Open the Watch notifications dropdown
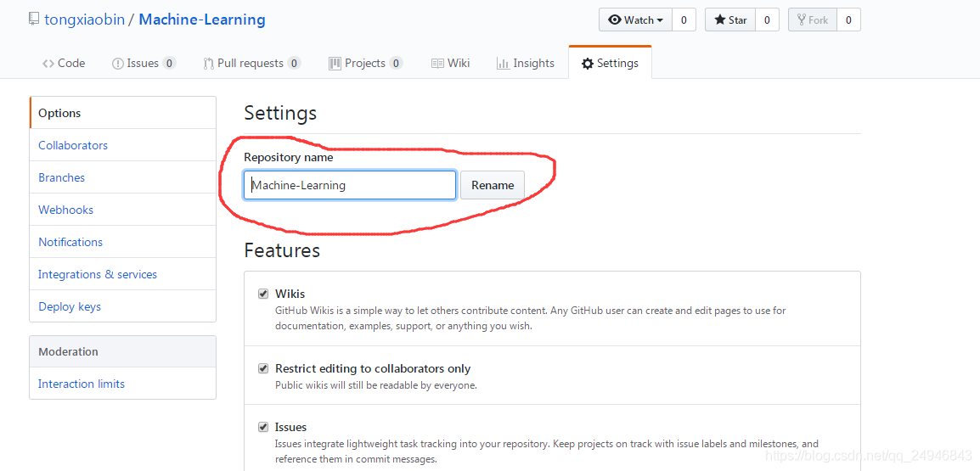 tap(635, 20)
